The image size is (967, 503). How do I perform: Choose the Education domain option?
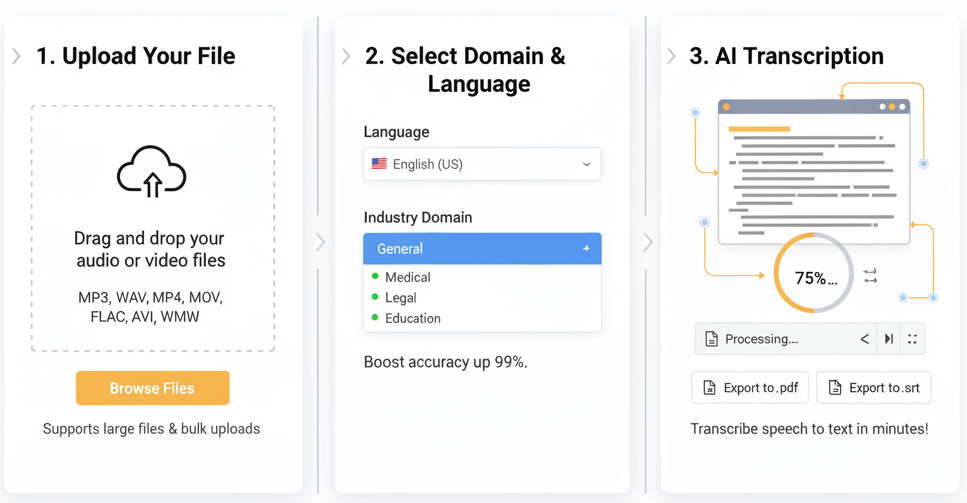(412, 318)
